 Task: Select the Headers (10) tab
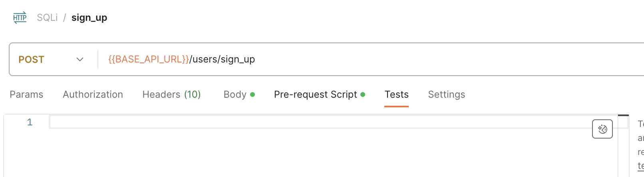pyautogui.click(x=171, y=95)
